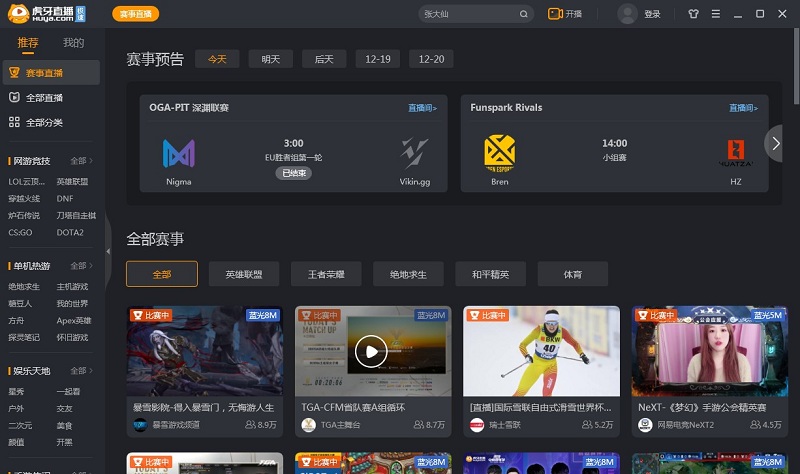This screenshot has width=800, height=474.
Task: Click the 暴雪游戏频道 channel avatar
Action: 140,425
